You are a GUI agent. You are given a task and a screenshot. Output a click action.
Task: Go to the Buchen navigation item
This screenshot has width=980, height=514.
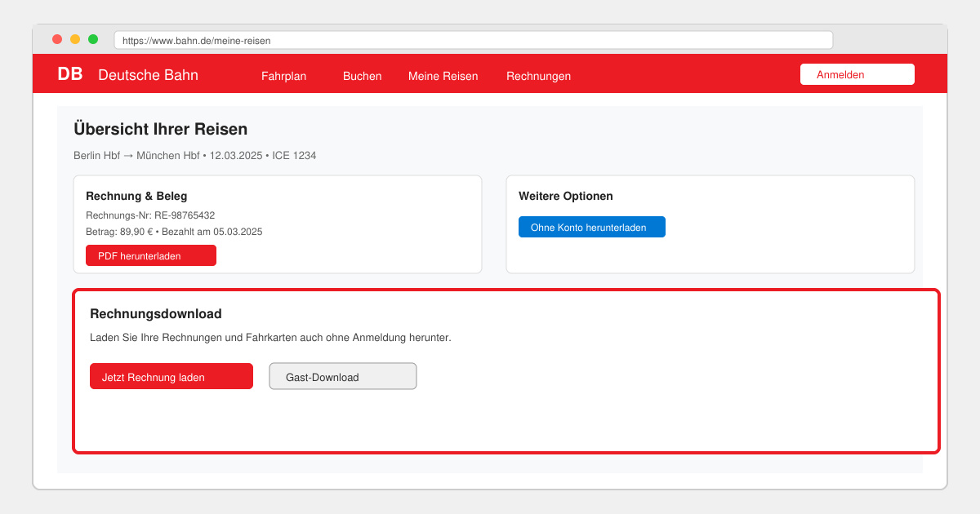pyautogui.click(x=362, y=76)
